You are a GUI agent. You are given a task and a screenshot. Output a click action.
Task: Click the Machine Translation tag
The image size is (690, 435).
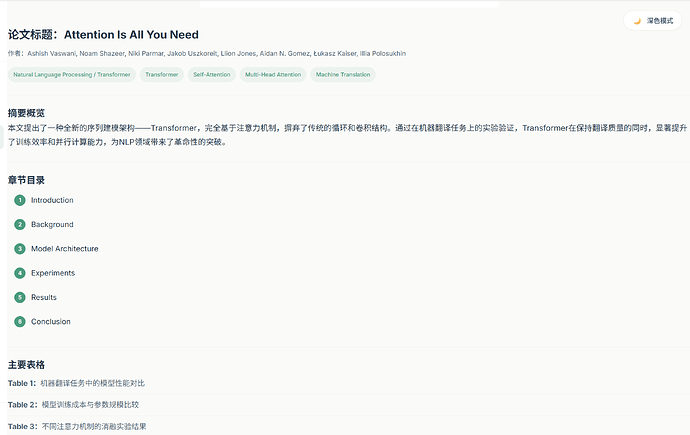pyautogui.click(x=343, y=75)
